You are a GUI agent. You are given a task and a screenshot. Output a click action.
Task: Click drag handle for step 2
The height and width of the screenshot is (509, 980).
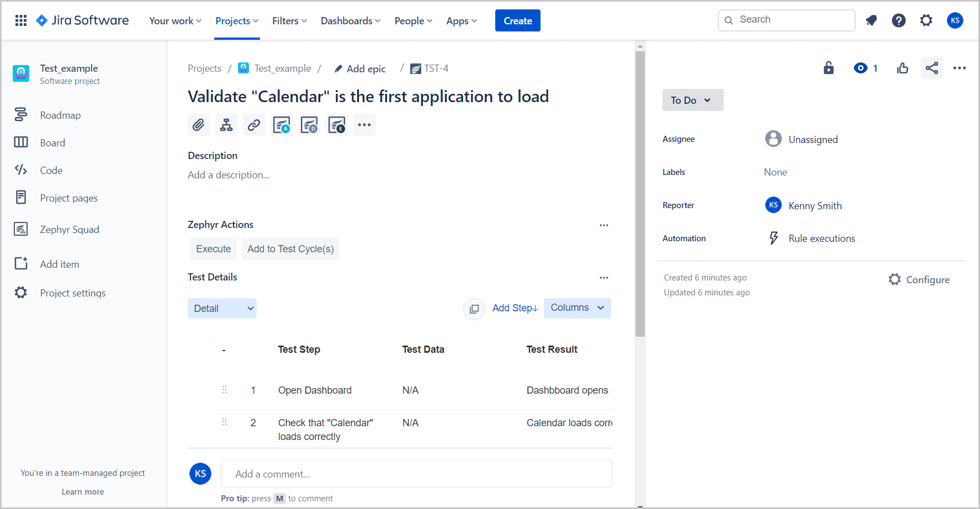tap(224, 422)
